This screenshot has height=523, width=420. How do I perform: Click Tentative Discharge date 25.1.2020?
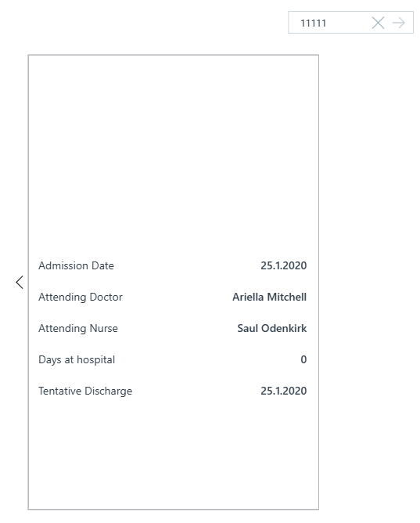pos(283,391)
